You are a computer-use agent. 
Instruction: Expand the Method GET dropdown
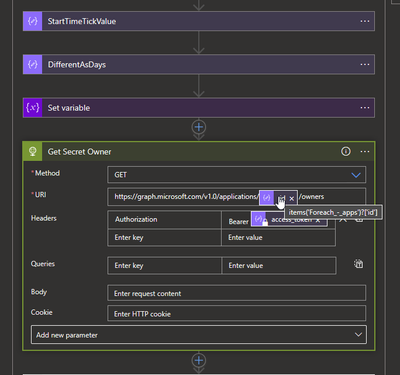point(237,175)
